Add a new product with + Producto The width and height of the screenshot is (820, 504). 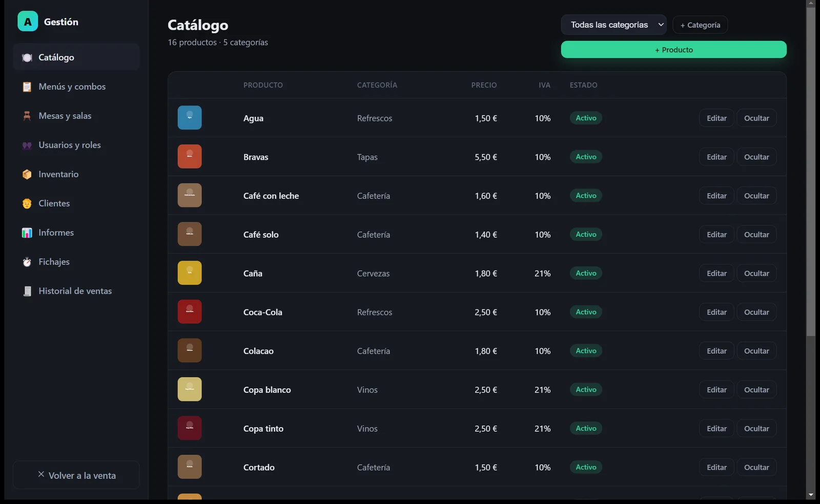pos(673,50)
